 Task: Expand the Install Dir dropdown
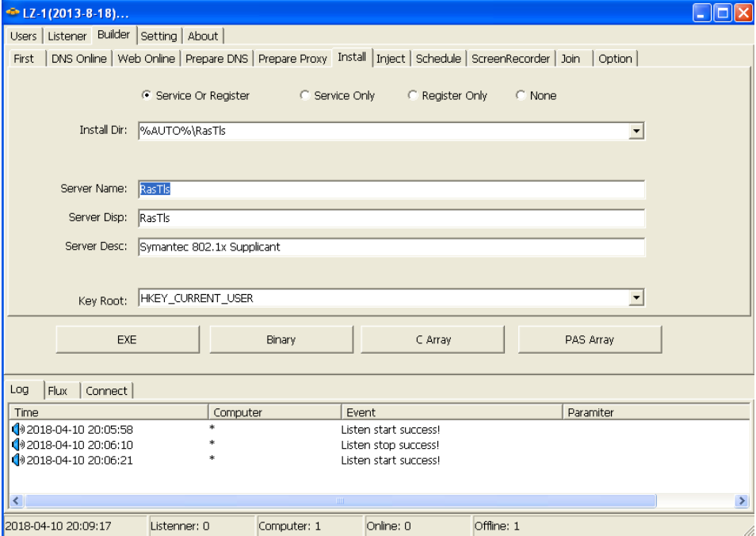tap(635, 131)
